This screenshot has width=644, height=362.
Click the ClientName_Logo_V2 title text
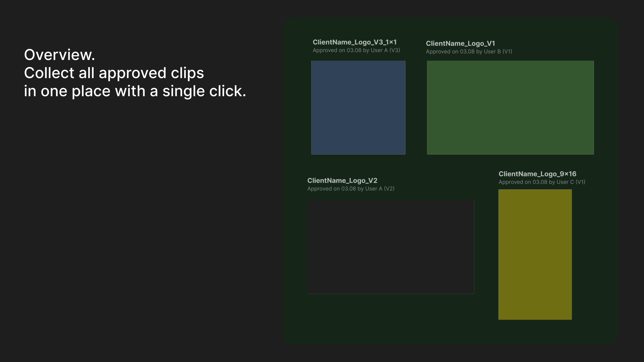342,181
